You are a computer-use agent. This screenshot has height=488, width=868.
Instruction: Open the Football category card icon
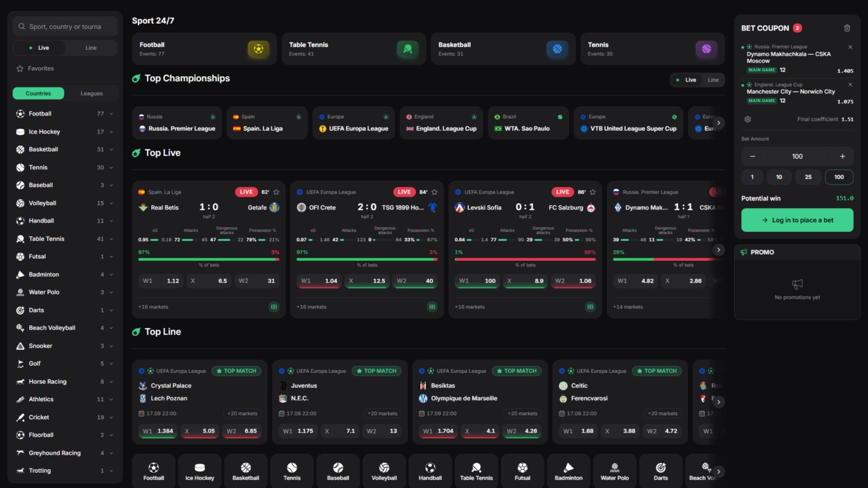[258, 49]
